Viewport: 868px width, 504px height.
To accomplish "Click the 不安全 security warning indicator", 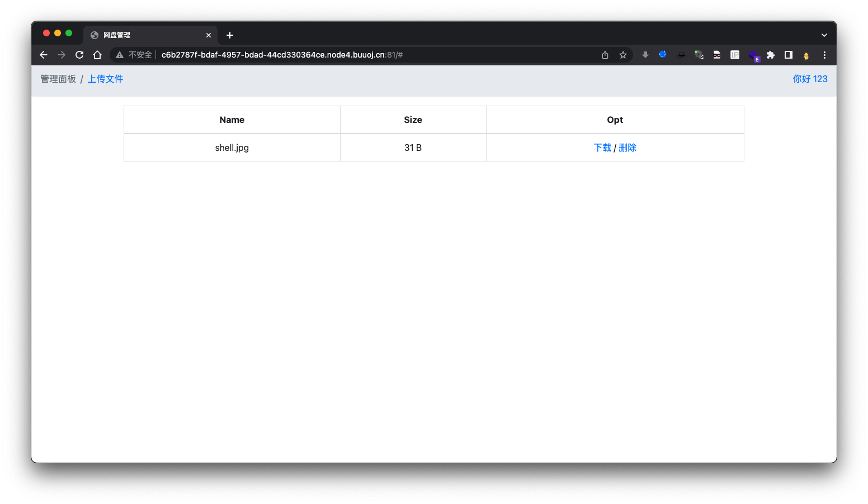I will [134, 55].
